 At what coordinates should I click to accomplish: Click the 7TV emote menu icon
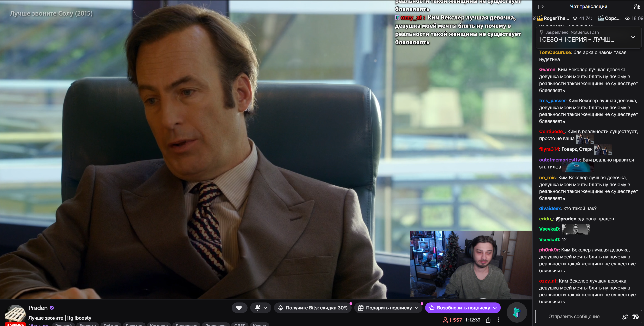point(636,317)
